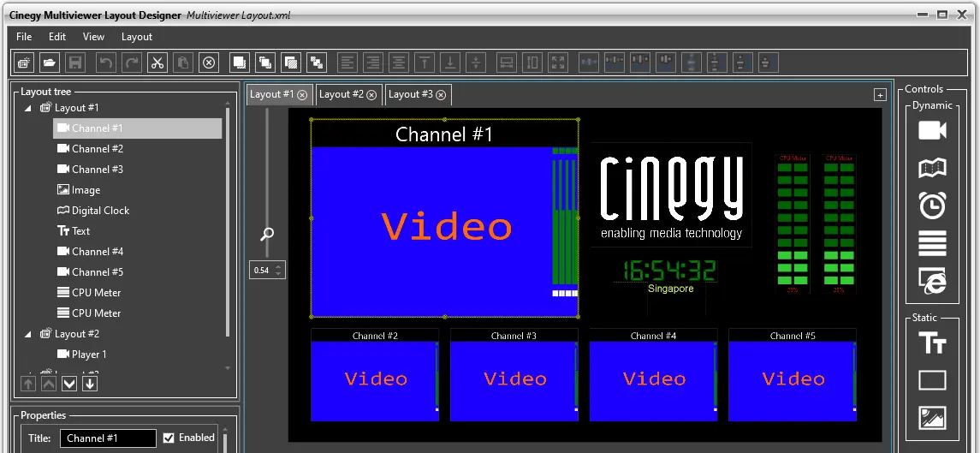Add a meter bars control from Dynamic
This screenshot has width=980, height=453.
(932, 242)
